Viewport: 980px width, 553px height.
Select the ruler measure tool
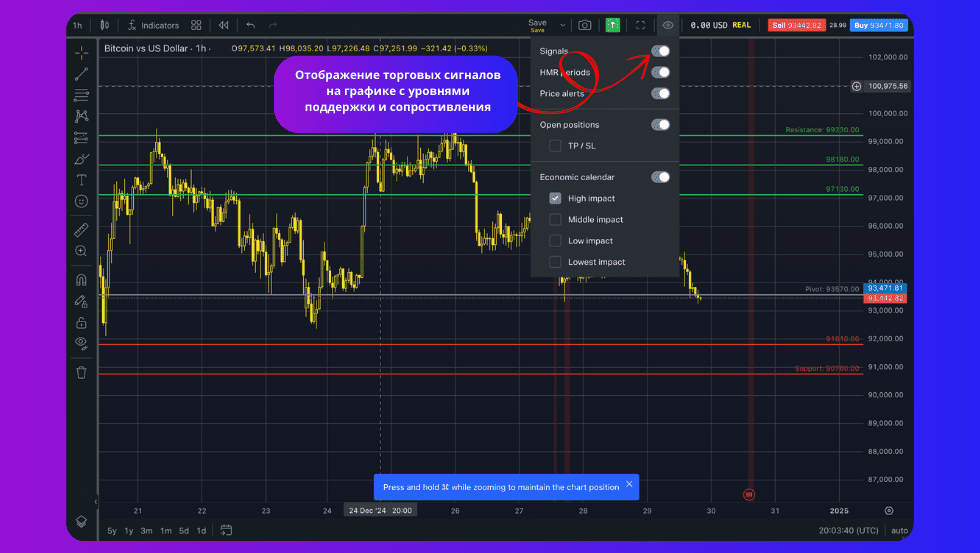(81, 230)
